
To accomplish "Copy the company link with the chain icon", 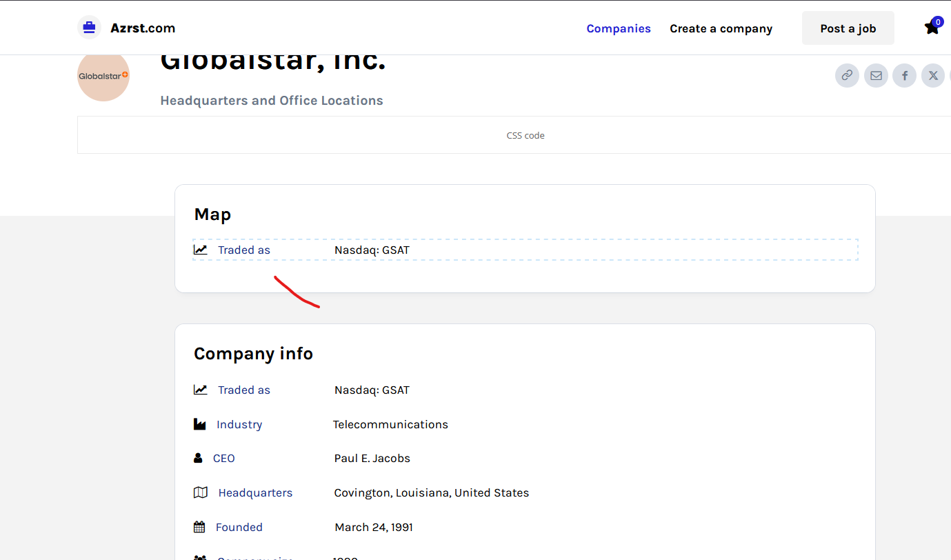I will pyautogui.click(x=847, y=75).
